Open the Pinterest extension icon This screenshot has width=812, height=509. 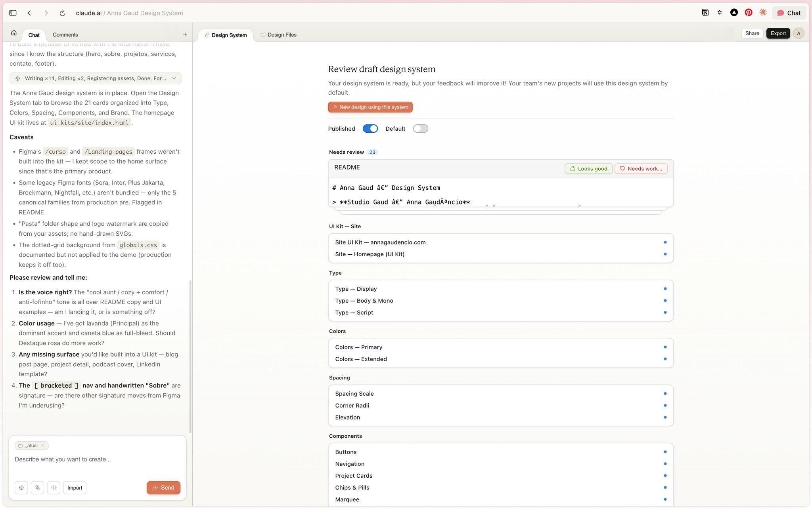(748, 13)
